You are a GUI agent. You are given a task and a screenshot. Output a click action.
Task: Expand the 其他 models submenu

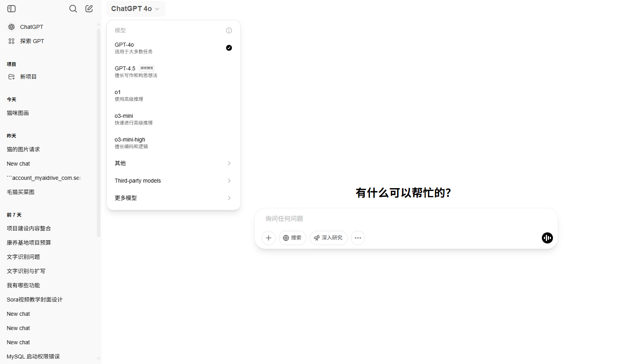173,163
